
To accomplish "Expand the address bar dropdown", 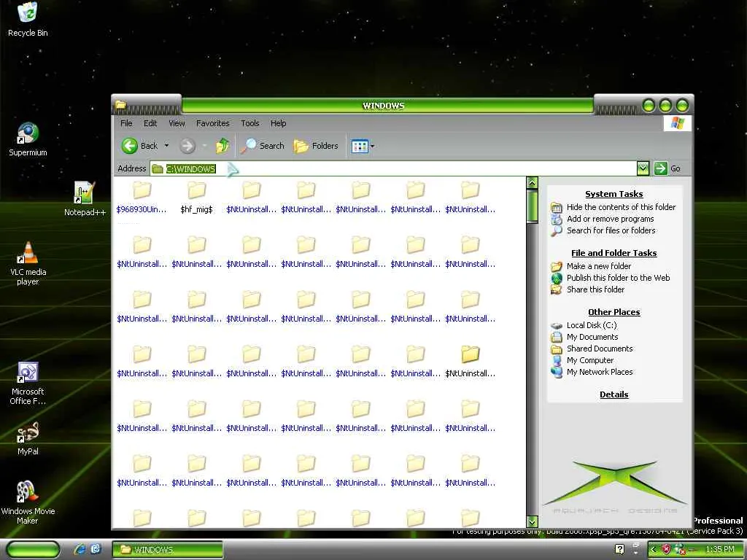I will coord(643,168).
